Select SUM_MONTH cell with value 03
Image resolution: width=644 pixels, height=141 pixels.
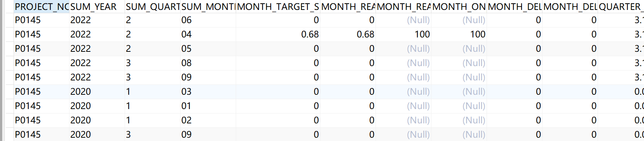[208, 92]
